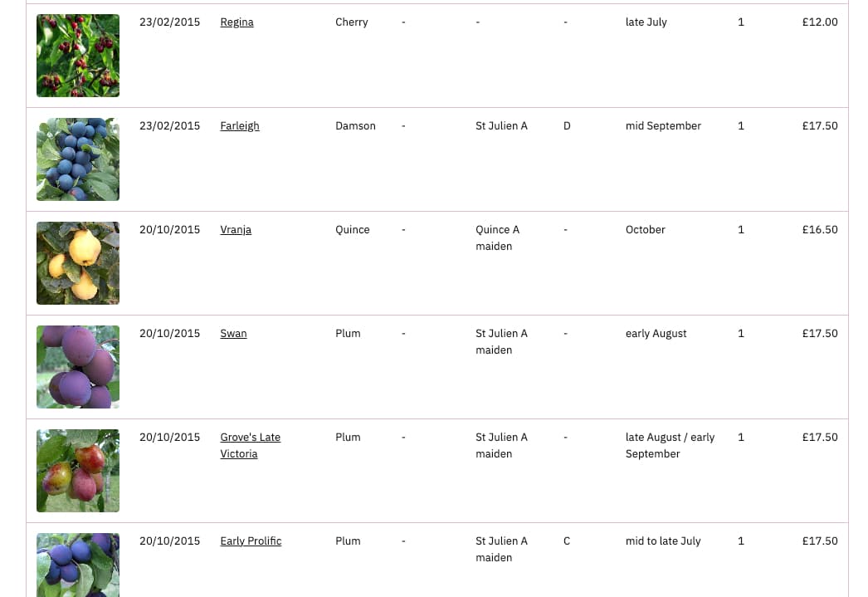Screen dimensions: 868x597
Task: Click the £12.00 price in Regina row
Action: [x=820, y=22]
